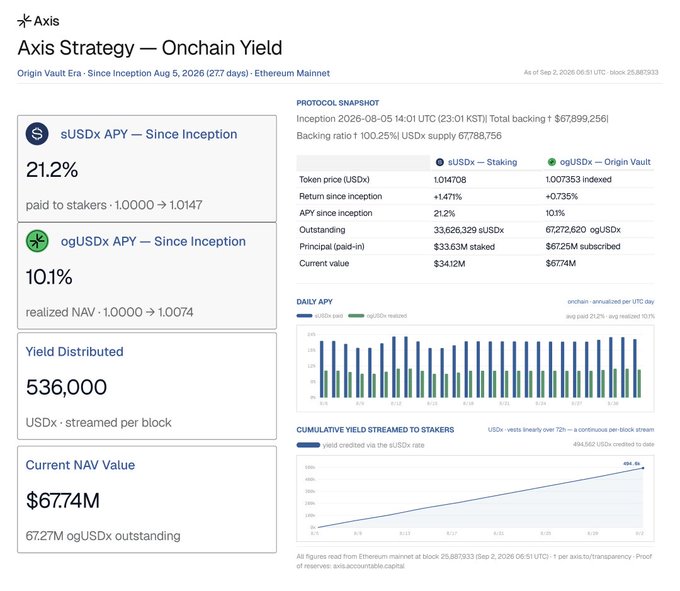Click the small green icon beside ogUSDx — Origin Vault
Screen dimensions: 680x591
click(551, 162)
